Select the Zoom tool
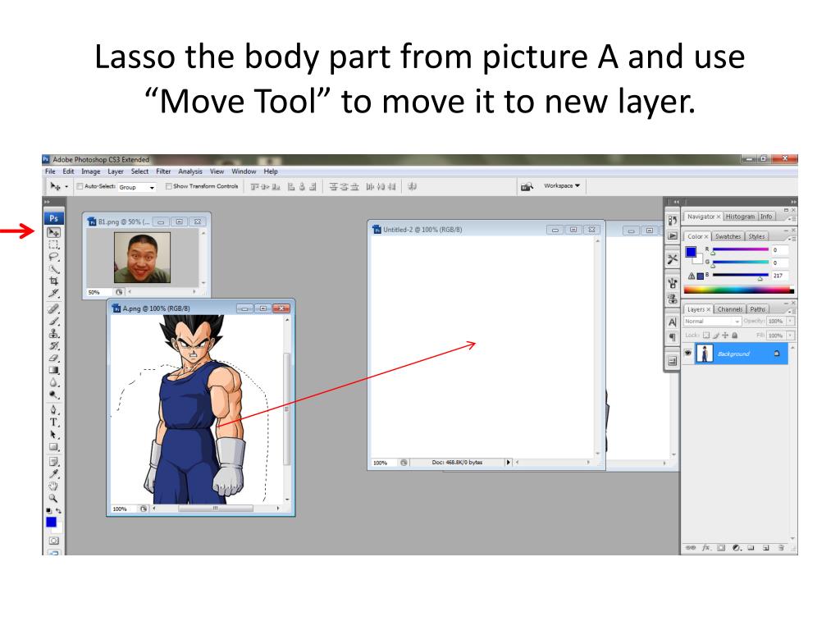This screenshot has height=630, width=840. [53, 498]
